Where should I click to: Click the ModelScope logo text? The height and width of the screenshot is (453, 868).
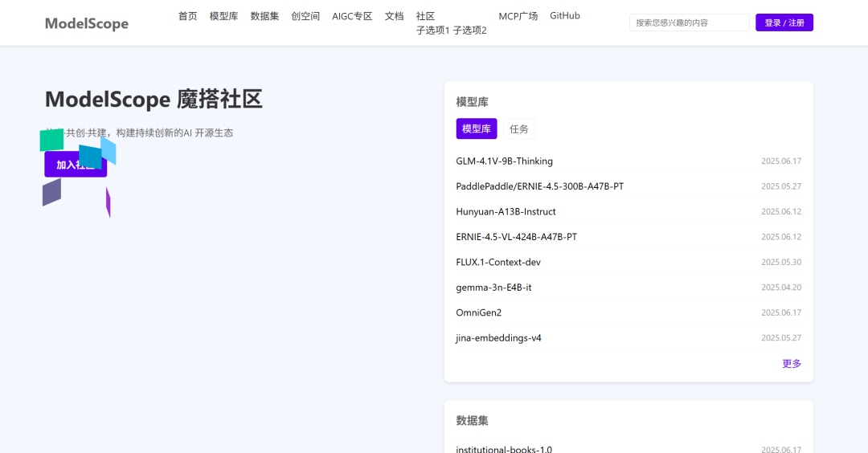pyautogui.click(x=86, y=23)
